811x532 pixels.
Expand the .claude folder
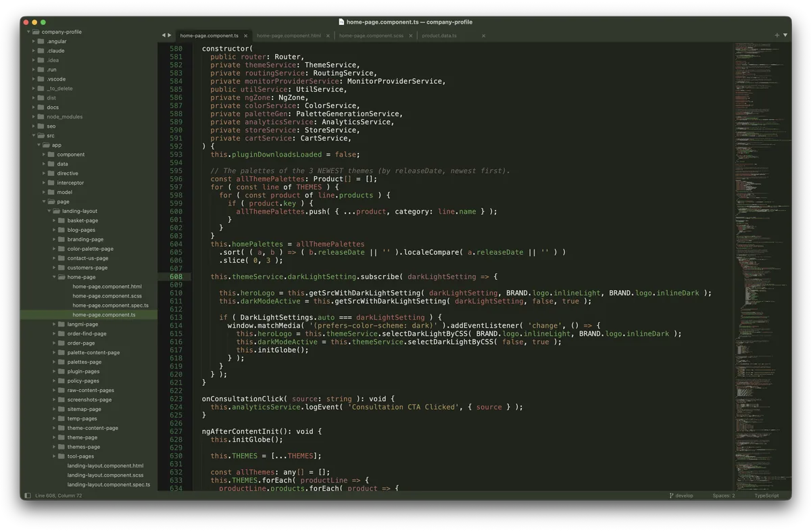[x=33, y=51]
